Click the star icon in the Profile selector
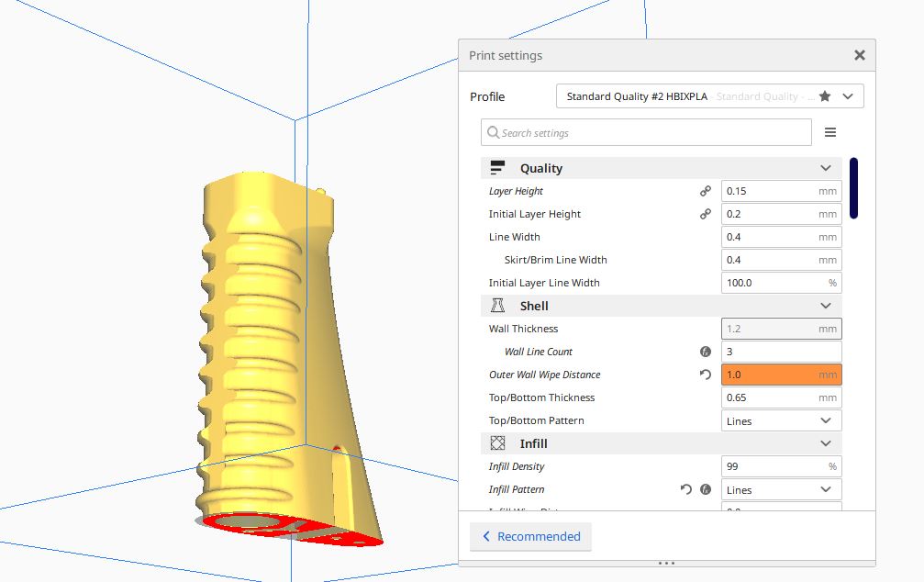 pos(825,96)
